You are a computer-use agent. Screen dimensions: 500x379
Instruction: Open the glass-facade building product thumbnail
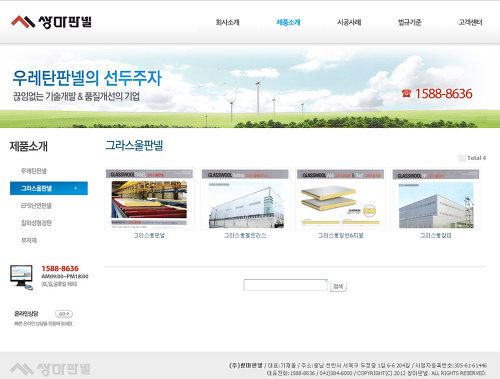(245, 199)
